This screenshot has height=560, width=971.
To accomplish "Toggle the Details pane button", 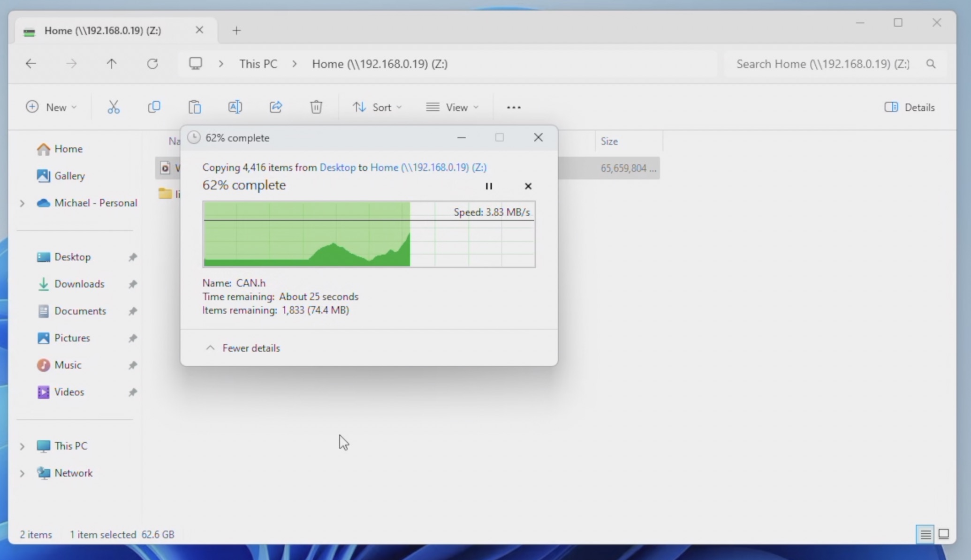I will [x=910, y=107].
